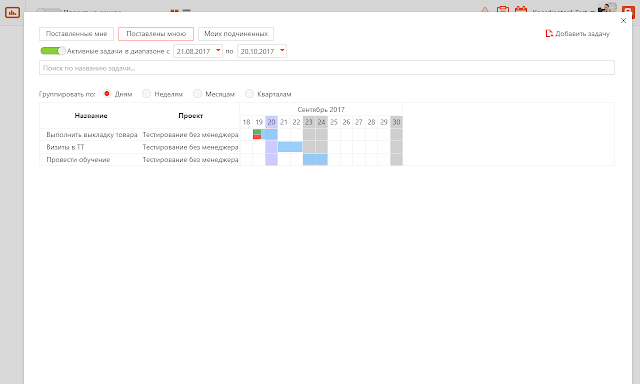Click project cell of Провести обучение row

(x=190, y=160)
